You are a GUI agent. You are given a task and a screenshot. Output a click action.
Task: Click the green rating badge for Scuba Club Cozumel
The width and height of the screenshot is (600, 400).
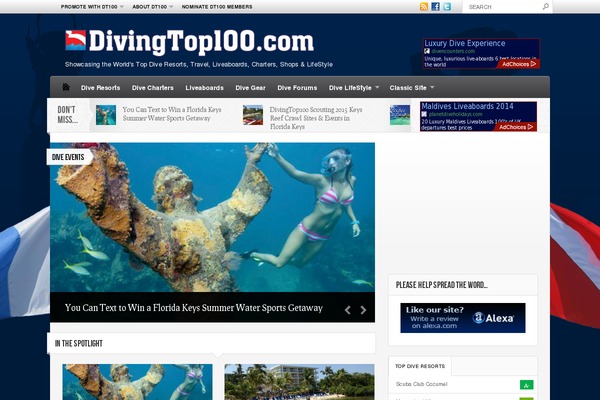pos(527,385)
